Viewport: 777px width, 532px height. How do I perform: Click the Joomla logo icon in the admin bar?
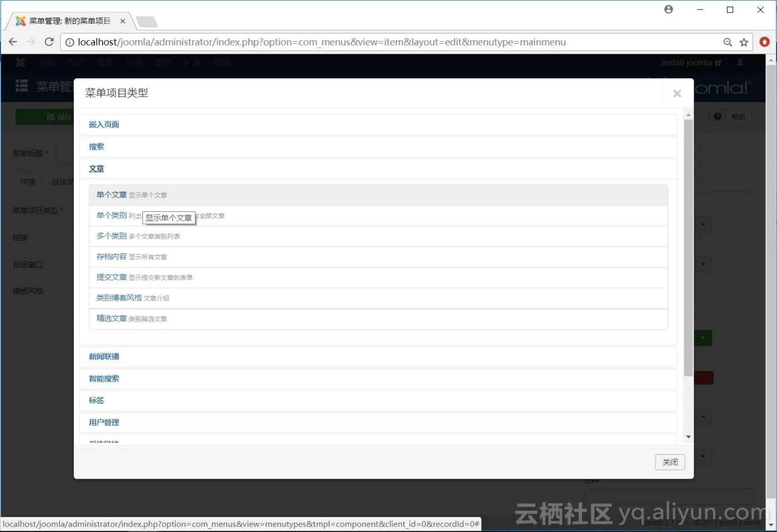(x=21, y=62)
